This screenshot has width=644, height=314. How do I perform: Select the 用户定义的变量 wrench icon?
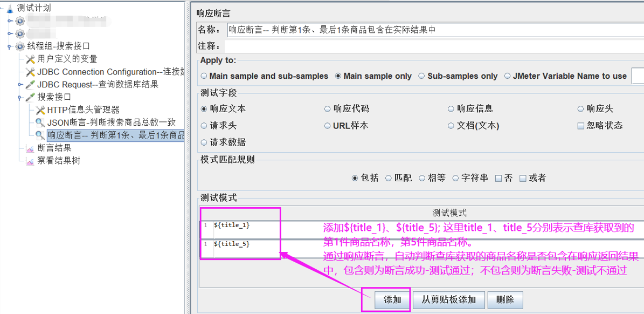[x=31, y=59]
